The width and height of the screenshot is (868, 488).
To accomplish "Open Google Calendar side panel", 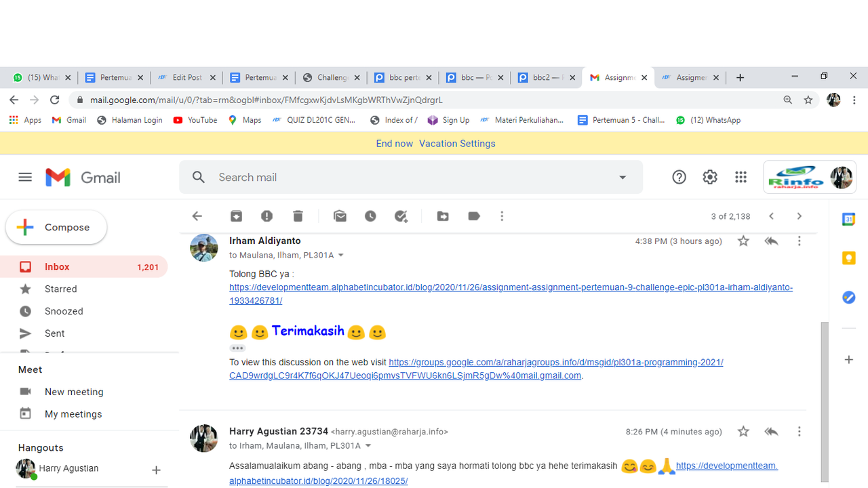I will pos(848,219).
